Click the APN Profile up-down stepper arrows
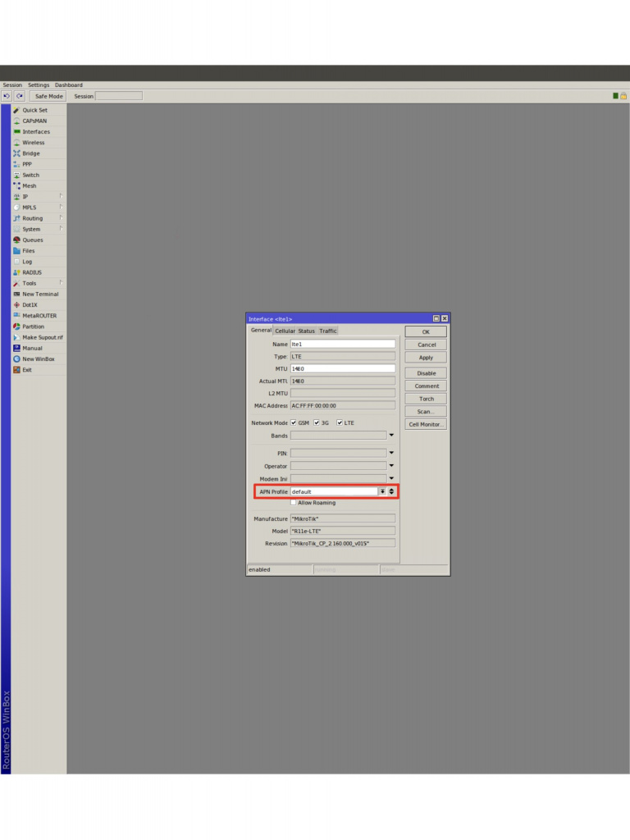The width and height of the screenshot is (630, 840). [x=391, y=491]
